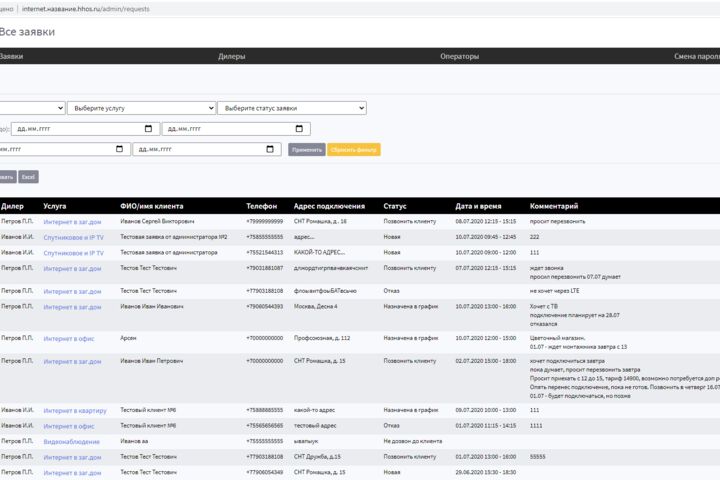
Task: Open the 'Операторы' menu item
Action: (x=459, y=56)
